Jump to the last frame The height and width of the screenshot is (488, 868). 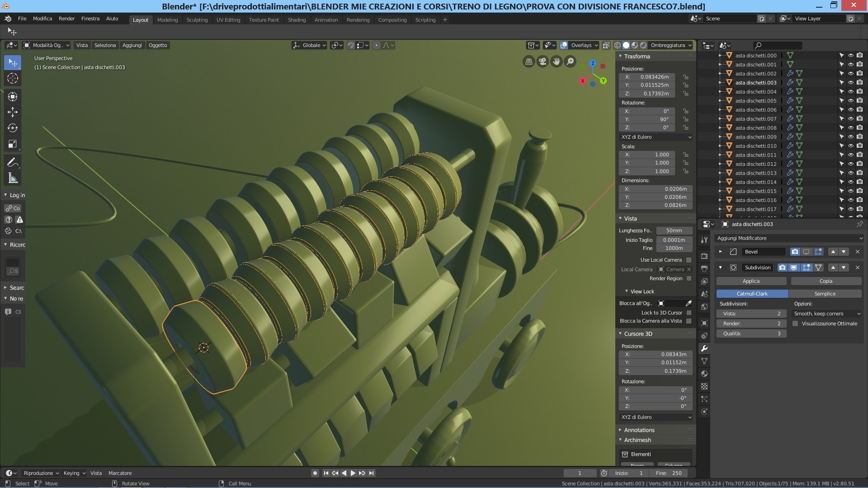pos(371,473)
